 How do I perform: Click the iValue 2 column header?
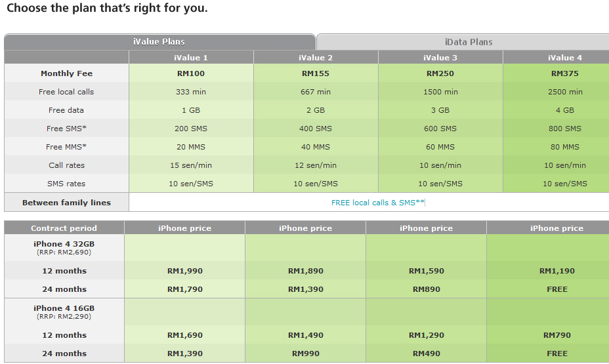point(316,58)
